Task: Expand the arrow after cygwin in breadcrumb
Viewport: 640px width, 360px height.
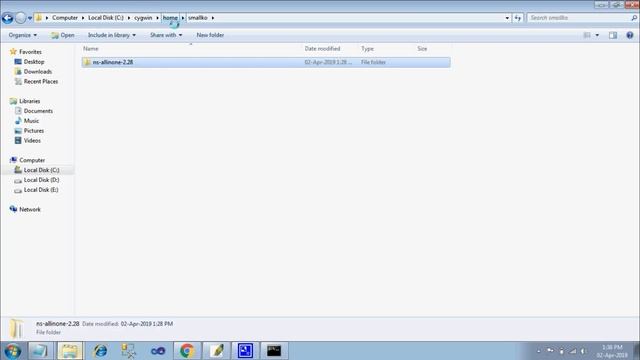Action: (157, 18)
